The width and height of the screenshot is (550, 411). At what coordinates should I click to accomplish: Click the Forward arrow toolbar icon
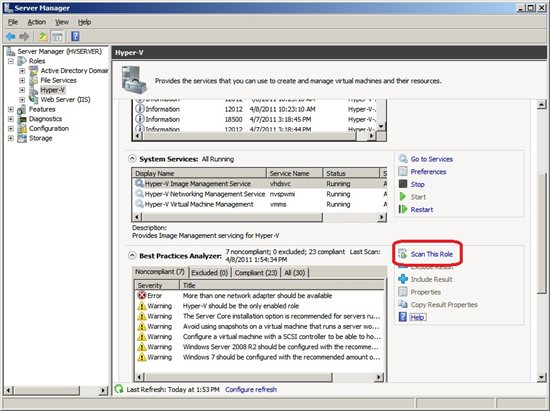pos(24,36)
